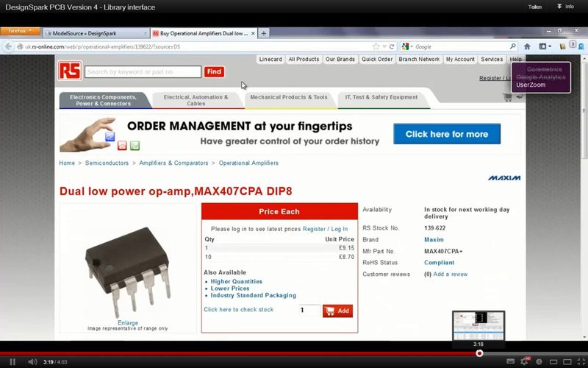
Task: Click UserZoom in the Ghostery popup
Action: (531, 85)
